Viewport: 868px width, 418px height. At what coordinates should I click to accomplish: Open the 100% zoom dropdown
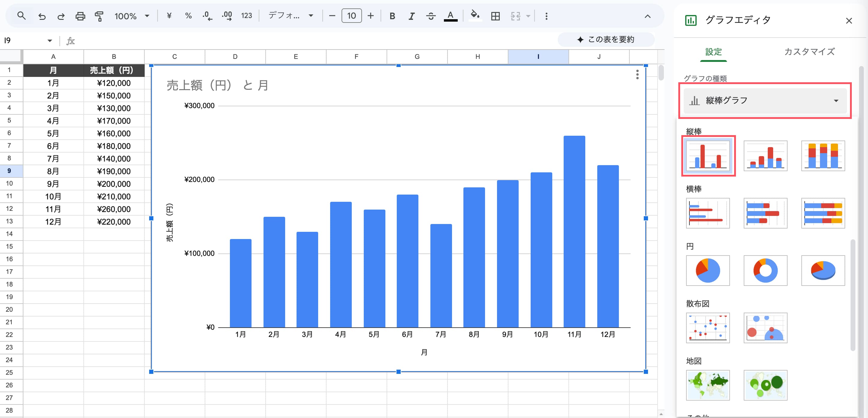[x=131, y=16]
